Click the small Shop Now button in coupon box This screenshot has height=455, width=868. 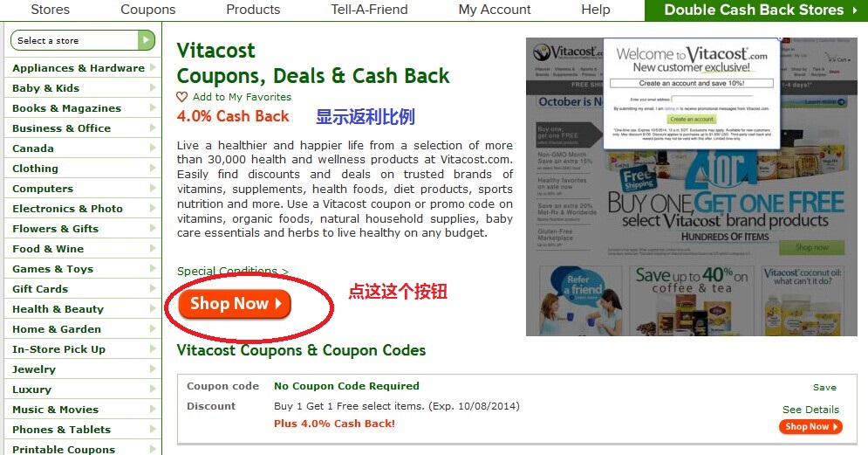[810, 427]
